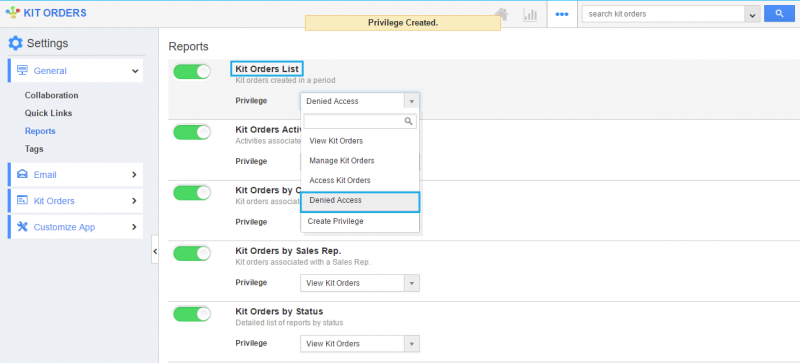The width and height of the screenshot is (800, 363).
Task: Click 'Kit orders created in a period' text
Action: (x=285, y=80)
